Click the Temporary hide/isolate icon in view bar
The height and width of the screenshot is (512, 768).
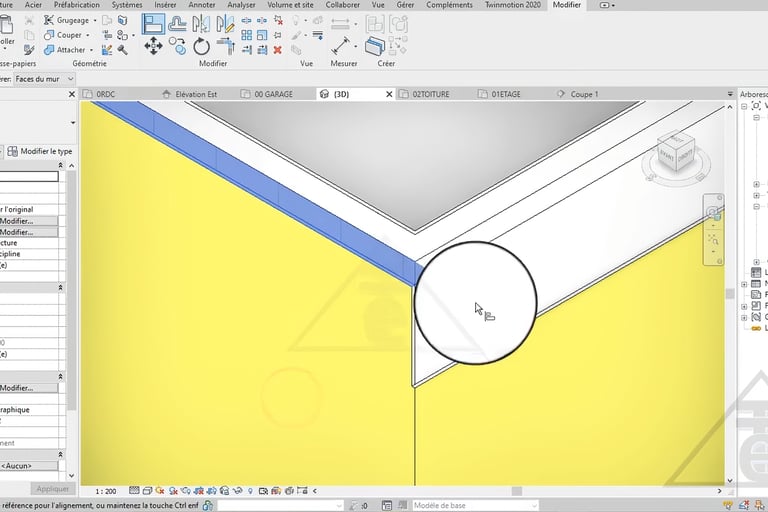click(237, 490)
